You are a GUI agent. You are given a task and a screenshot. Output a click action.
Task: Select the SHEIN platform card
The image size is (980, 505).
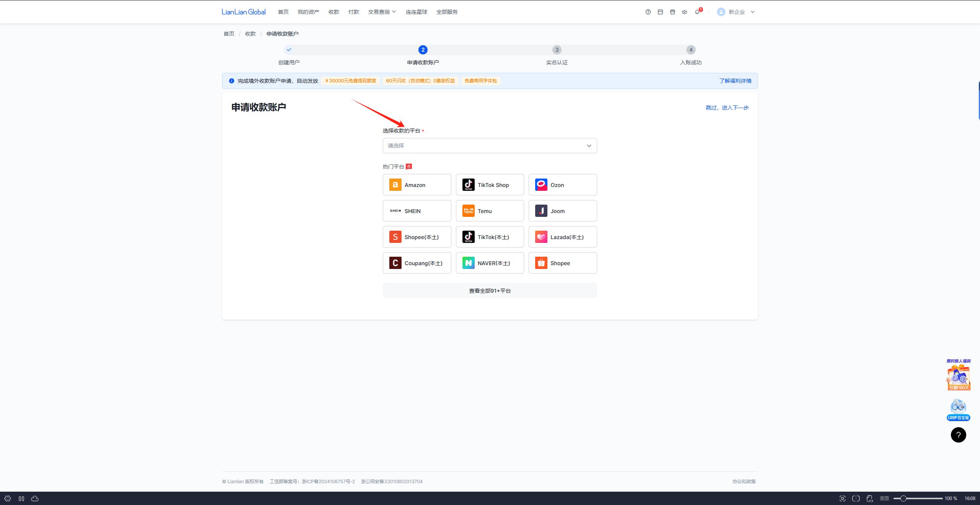pyautogui.click(x=417, y=211)
